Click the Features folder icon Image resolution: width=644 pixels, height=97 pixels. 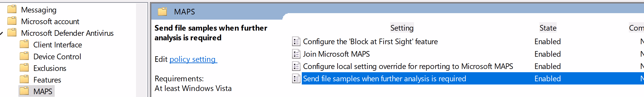24,80
